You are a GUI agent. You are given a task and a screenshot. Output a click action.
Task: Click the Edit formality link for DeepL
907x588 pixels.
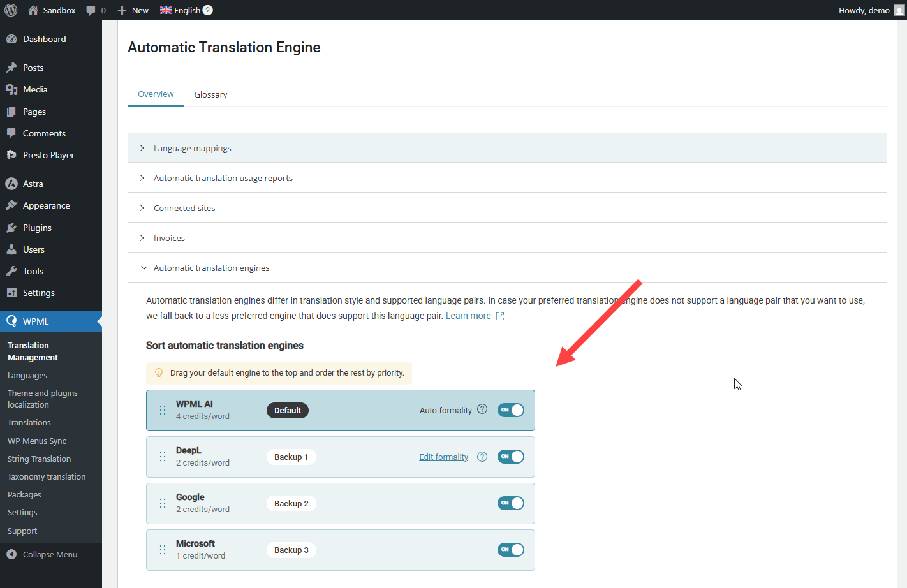click(443, 457)
